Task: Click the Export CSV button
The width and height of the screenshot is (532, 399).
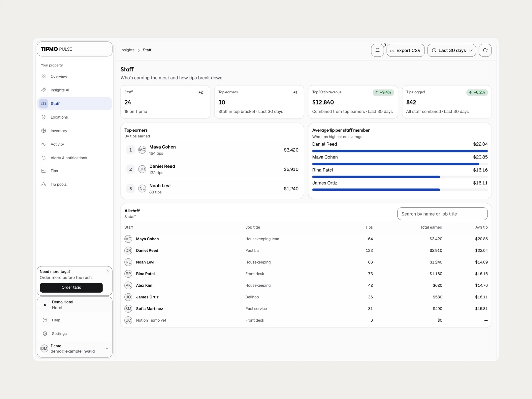Action: pyautogui.click(x=406, y=50)
